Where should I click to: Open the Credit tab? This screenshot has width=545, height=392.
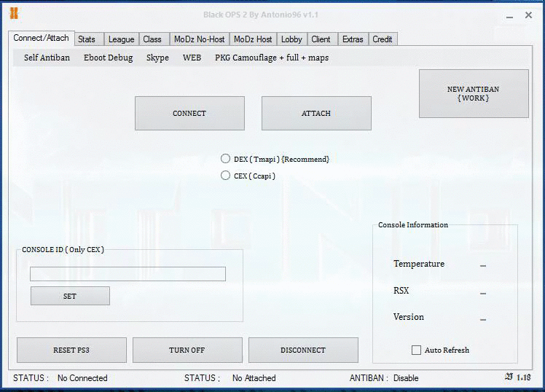[x=383, y=39]
